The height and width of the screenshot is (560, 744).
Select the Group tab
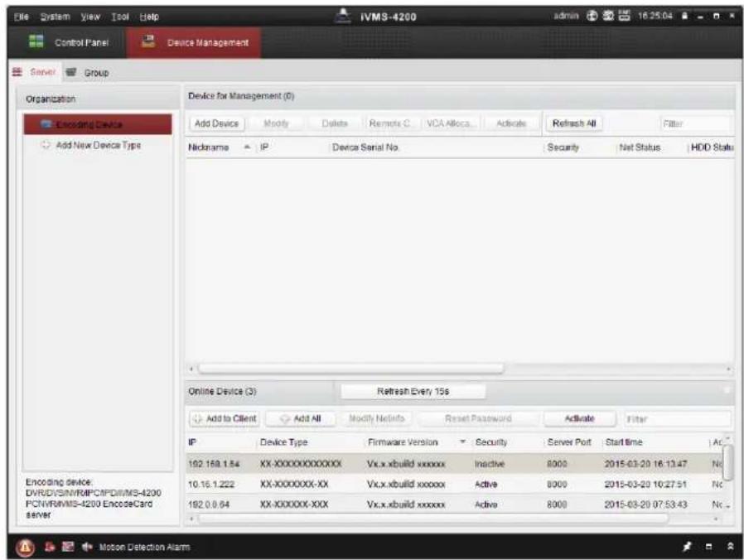[x=88, y=73]
